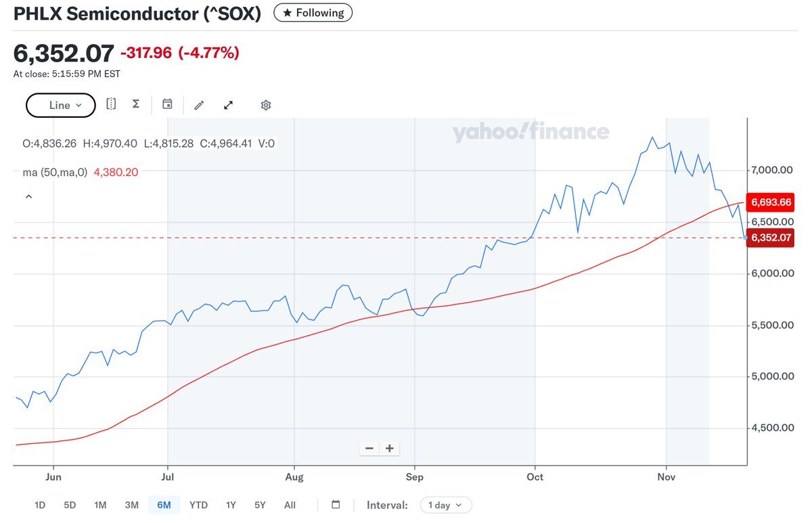Open chart settings gear
This screenshot has width=812, height=523.
point(266,105)
